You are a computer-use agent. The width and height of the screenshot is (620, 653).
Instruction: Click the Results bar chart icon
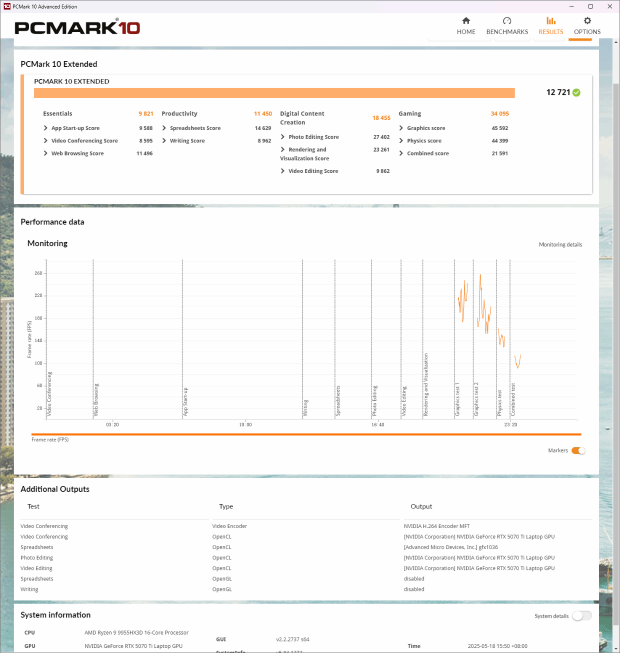click(551, 20)
